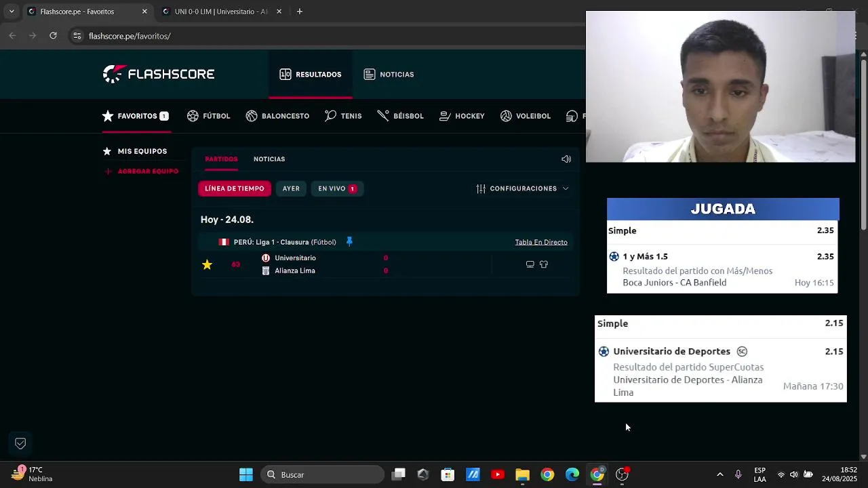
Task: Click the Universitario de Deportes SuperCuotas icon
Action: tap(742, 351)
